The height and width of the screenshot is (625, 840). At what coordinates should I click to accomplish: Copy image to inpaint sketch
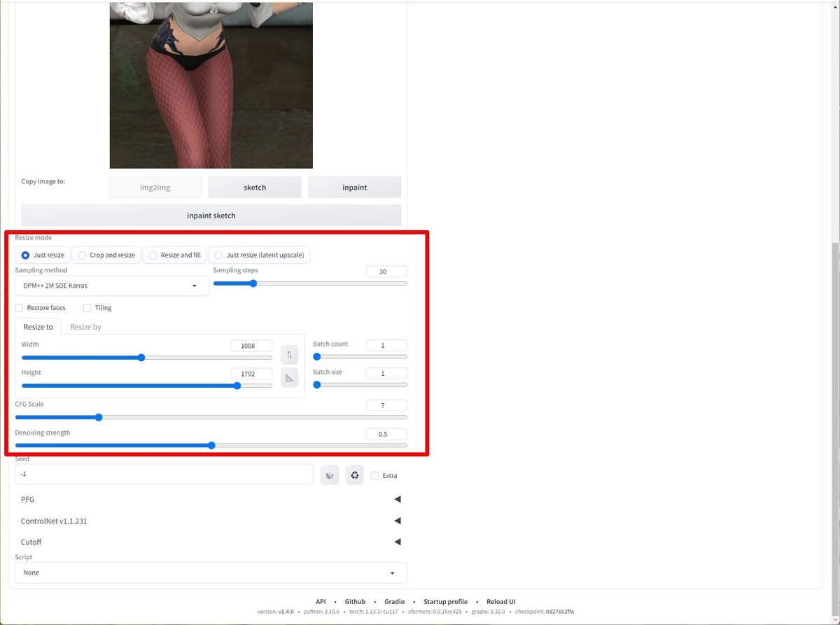tap(211, 216)
